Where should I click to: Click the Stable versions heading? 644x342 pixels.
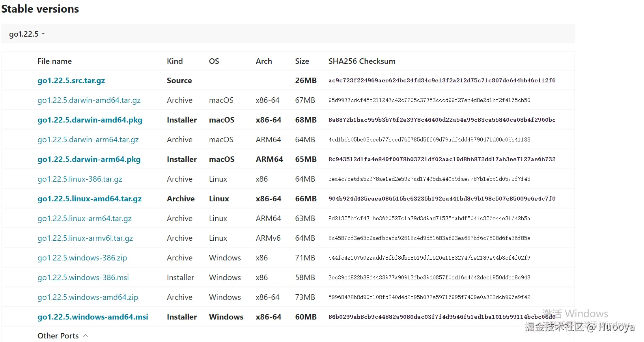click(x=40, y=9)
